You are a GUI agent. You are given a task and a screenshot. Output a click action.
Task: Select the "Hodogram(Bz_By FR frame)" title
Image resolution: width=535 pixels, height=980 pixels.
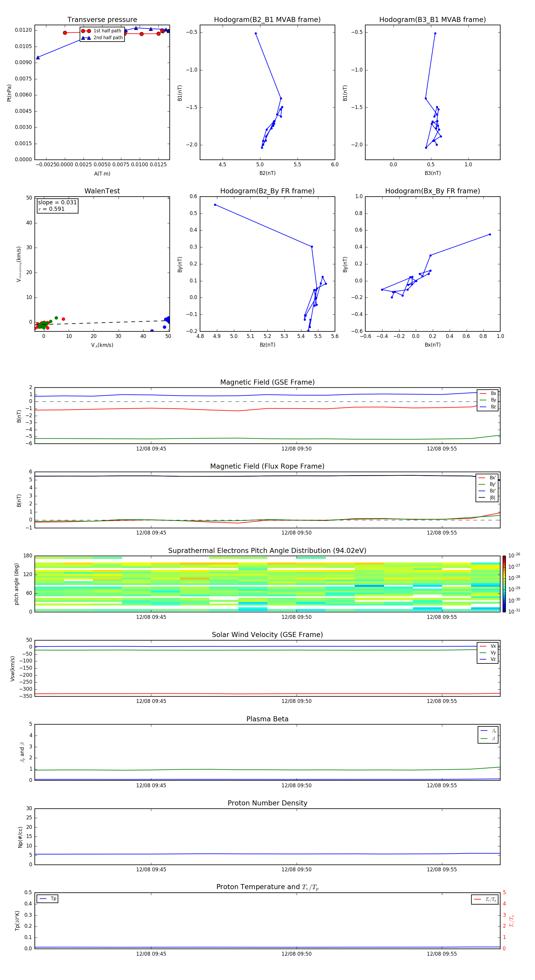(x=267, y=191)
